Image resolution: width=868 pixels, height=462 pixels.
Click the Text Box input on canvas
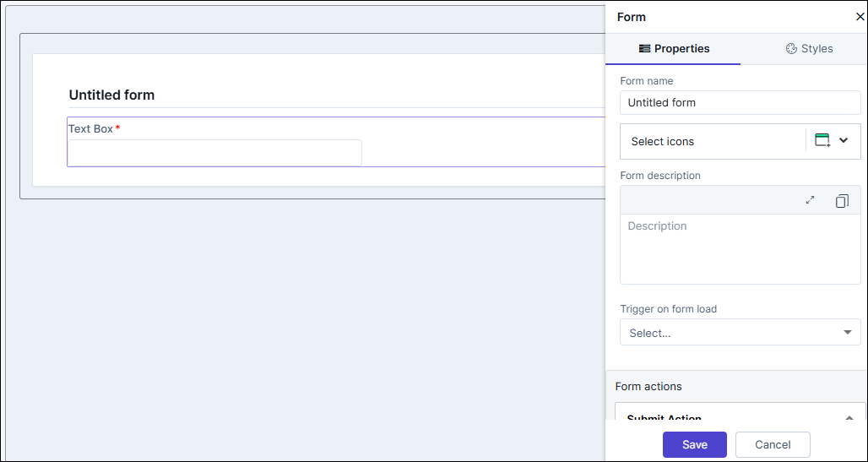tap(214, 153)
